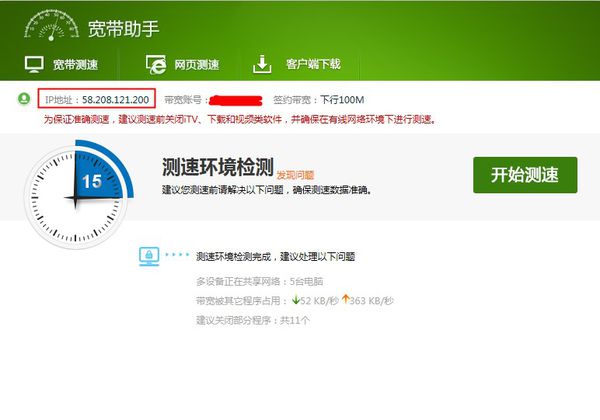Click the 签约带宽 下行100M text

point(318,100)
